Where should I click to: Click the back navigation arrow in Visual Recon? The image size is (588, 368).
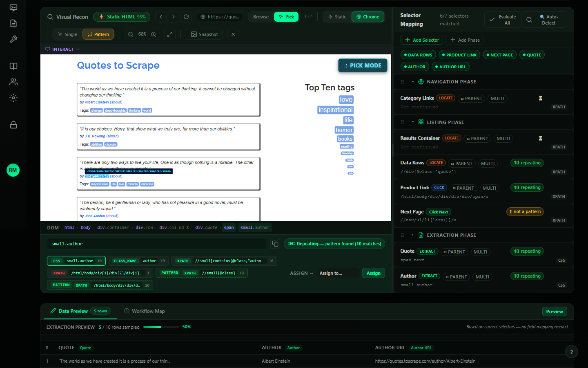(x=161, y=17)
